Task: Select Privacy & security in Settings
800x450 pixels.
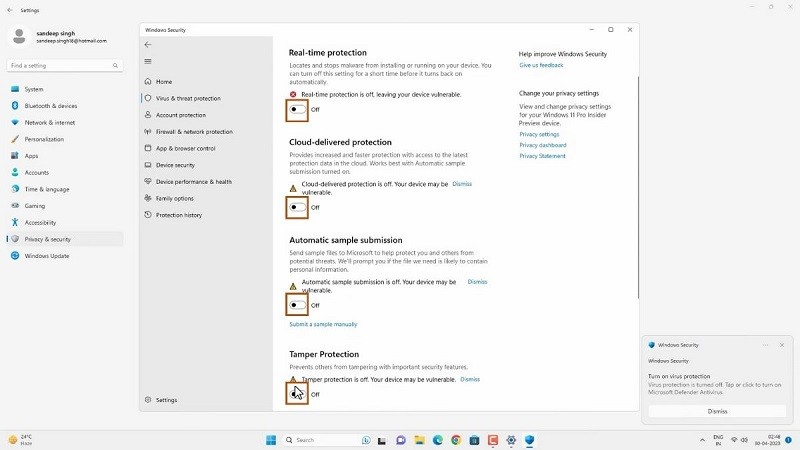Action: (x=65, y=239)
